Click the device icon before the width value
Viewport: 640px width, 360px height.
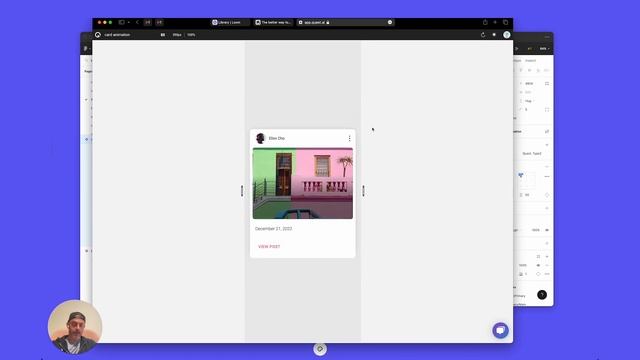(x=163, y=35)
